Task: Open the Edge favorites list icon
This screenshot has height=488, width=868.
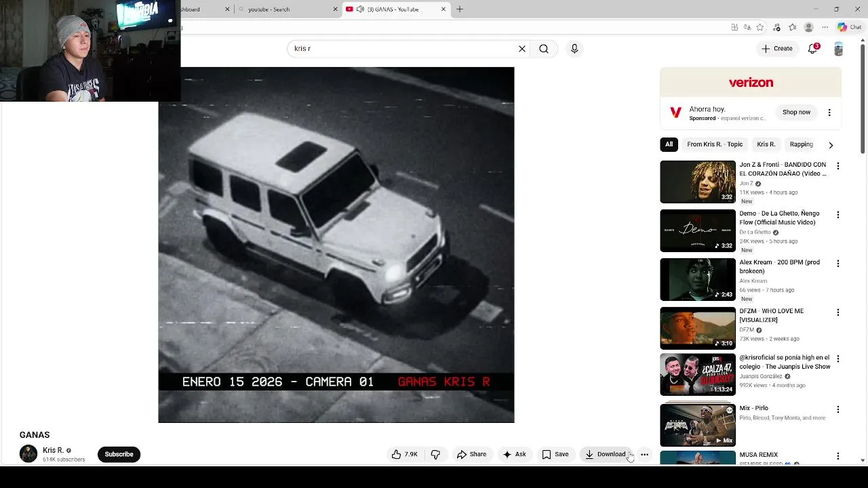Action: pos(792,27)
